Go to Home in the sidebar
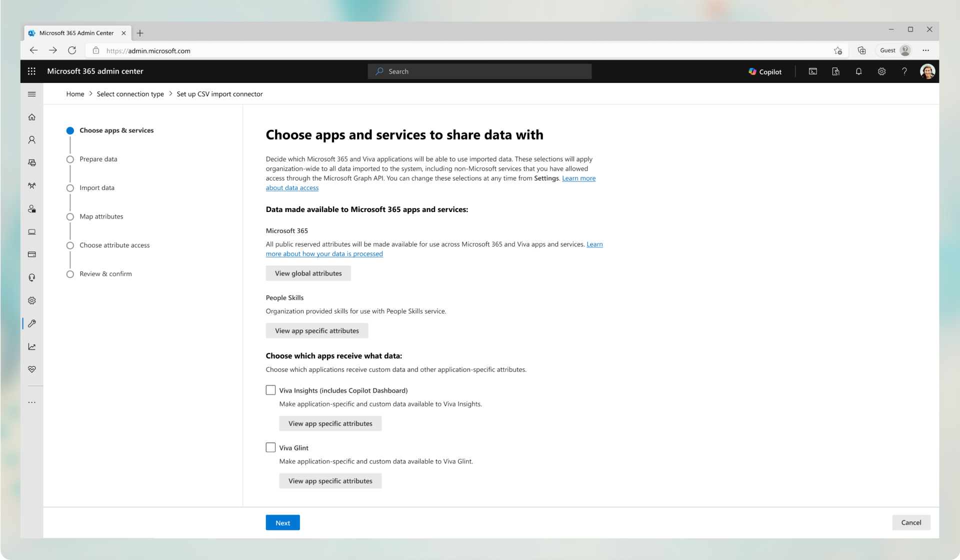Screen dimensions: 960x560 pyautogui.click(x=31, y=117)
